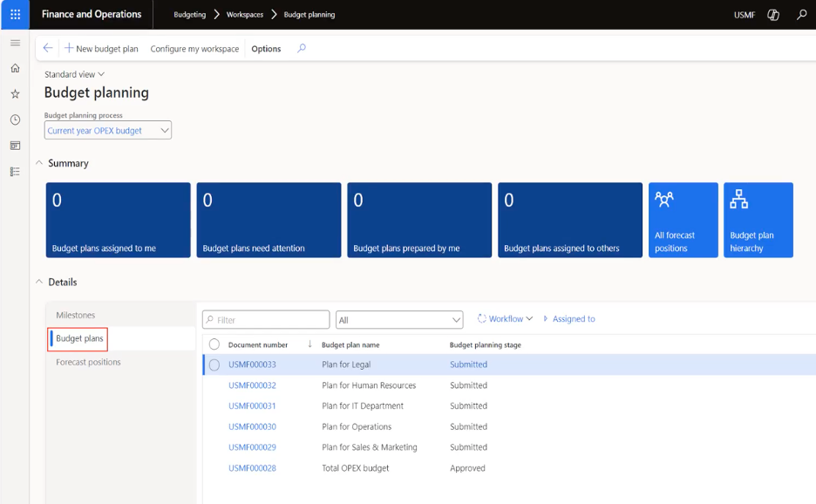The height and width of the screenshot is (504, 816).
Task: Click Finance and Operations title
Action: click(x=92, y=14)
